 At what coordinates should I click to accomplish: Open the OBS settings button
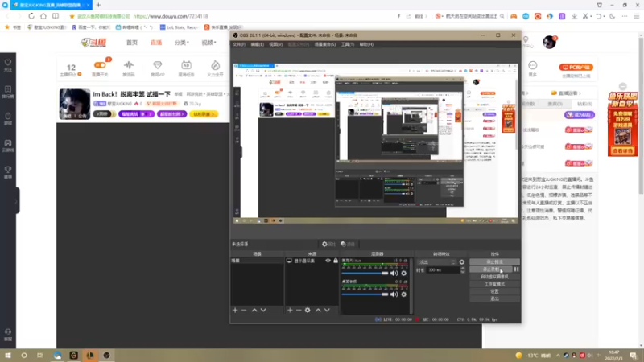click(x=494, y=291)
